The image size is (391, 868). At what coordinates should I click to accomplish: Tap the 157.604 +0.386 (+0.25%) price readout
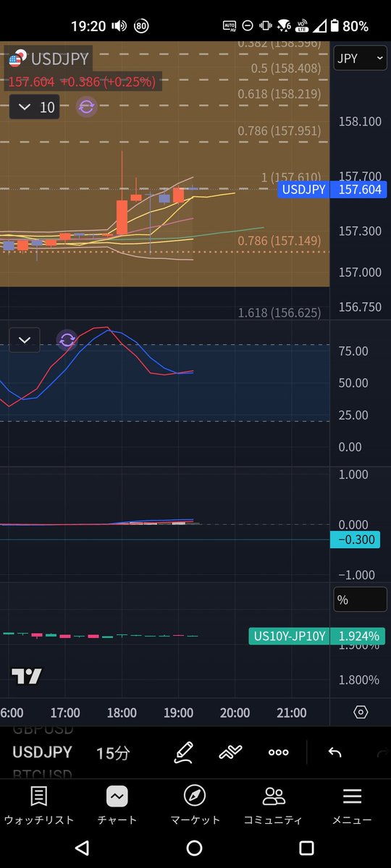pyautogui.click(x=82, y=82)
